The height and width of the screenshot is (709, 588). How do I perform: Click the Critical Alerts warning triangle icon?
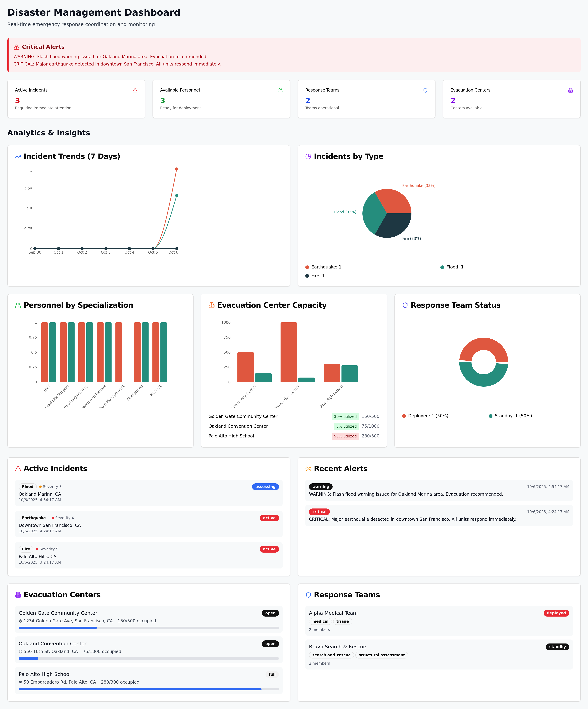click(x=16, y=47)
